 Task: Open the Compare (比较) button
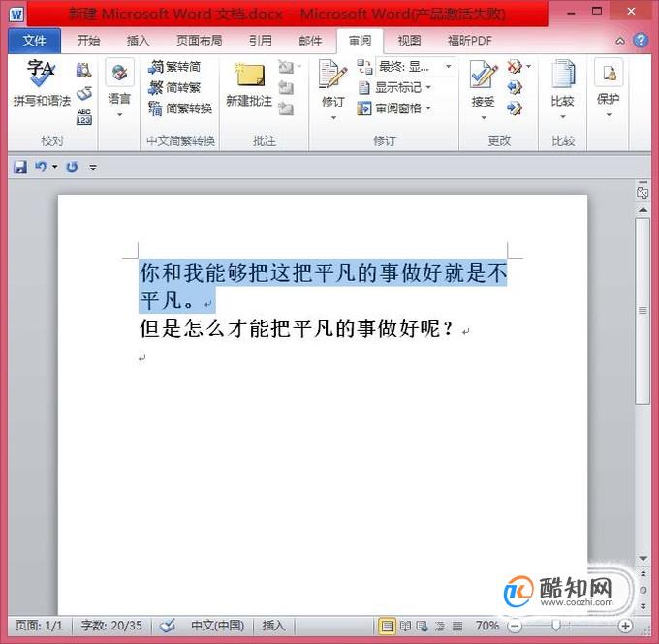(x=563, y=88)
